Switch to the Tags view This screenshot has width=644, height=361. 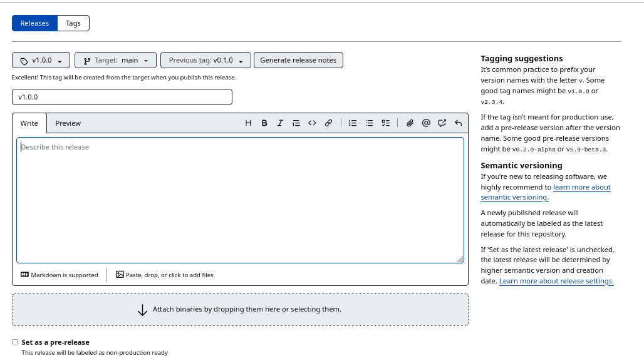tap(73, 23)
